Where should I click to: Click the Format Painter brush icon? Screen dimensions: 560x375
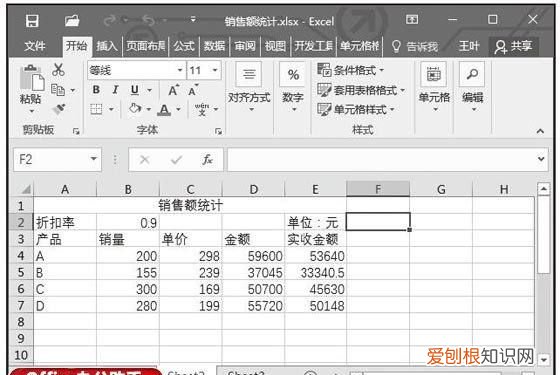(x=59, y=109)
